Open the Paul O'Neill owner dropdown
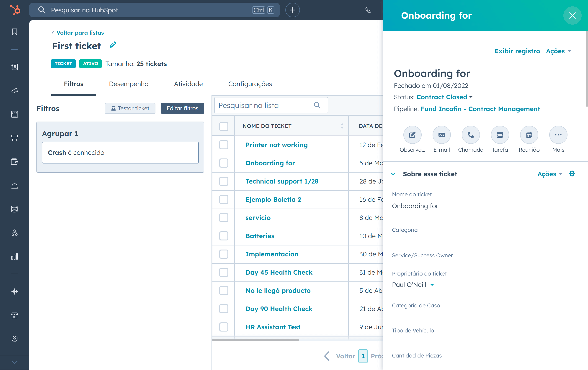Viewport: 588px width, 370px height. tap(413, 285)
